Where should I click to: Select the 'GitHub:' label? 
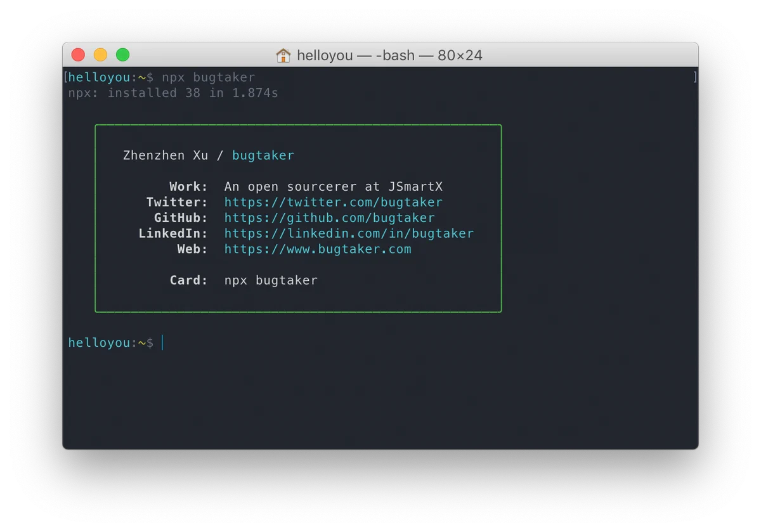tap(181, 217)
